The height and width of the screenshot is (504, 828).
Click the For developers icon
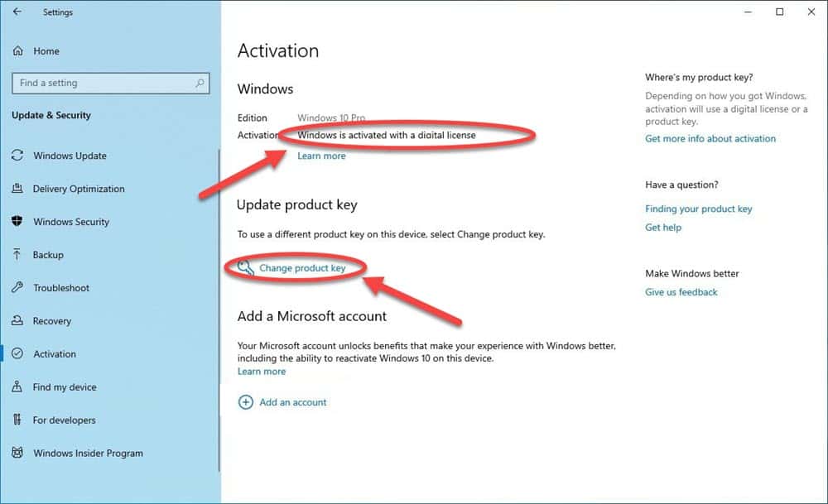coord(17,420)
